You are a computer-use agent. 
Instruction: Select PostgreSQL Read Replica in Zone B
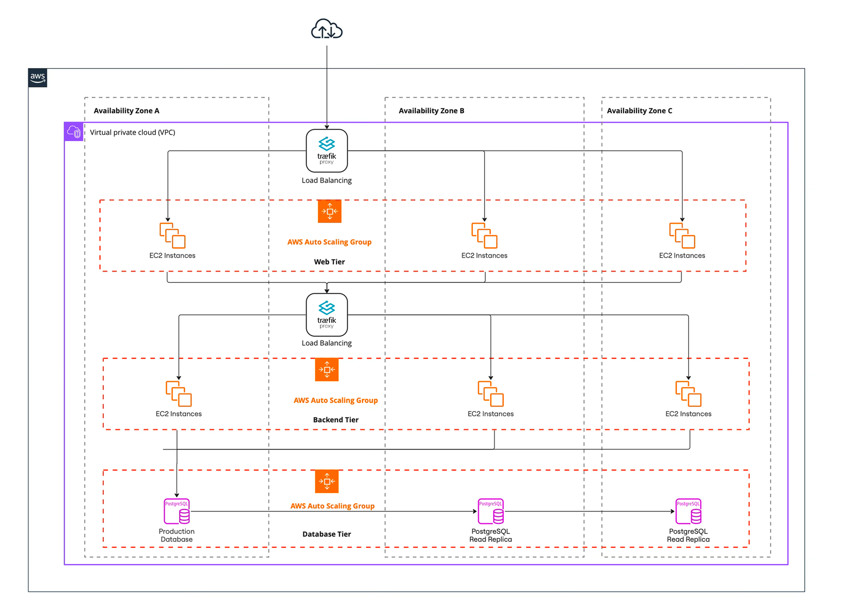coord(491,512)
